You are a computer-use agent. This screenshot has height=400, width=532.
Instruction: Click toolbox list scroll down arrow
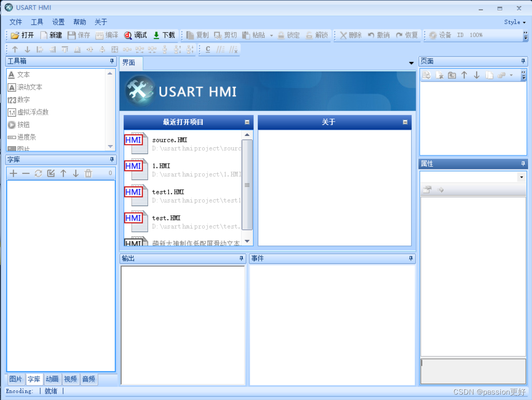click(110, 147)
